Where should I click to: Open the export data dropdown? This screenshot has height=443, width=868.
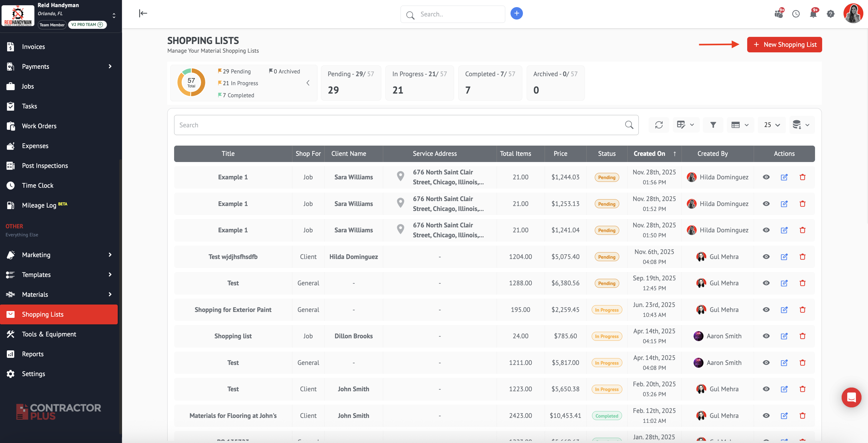pos(801,125)
